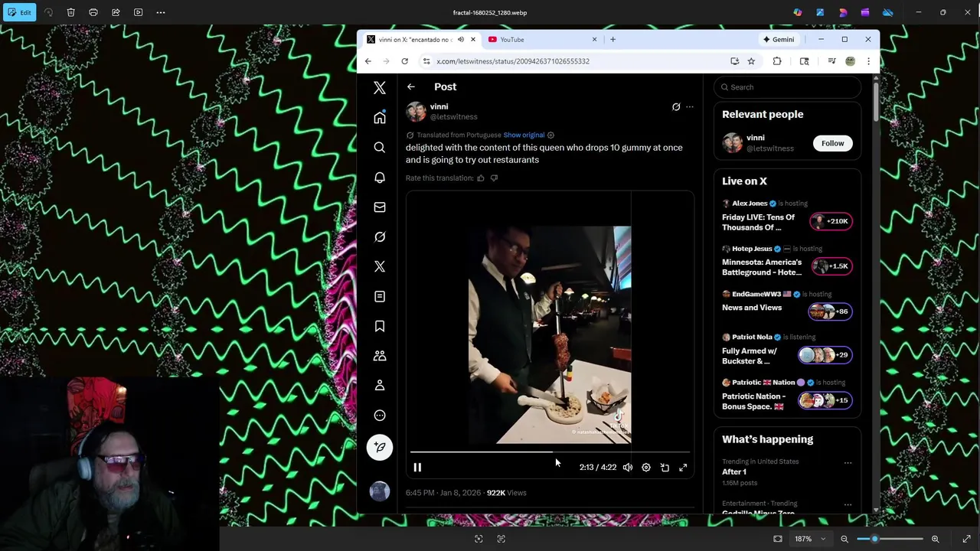Rate translation thumbs up

(481, 178)
